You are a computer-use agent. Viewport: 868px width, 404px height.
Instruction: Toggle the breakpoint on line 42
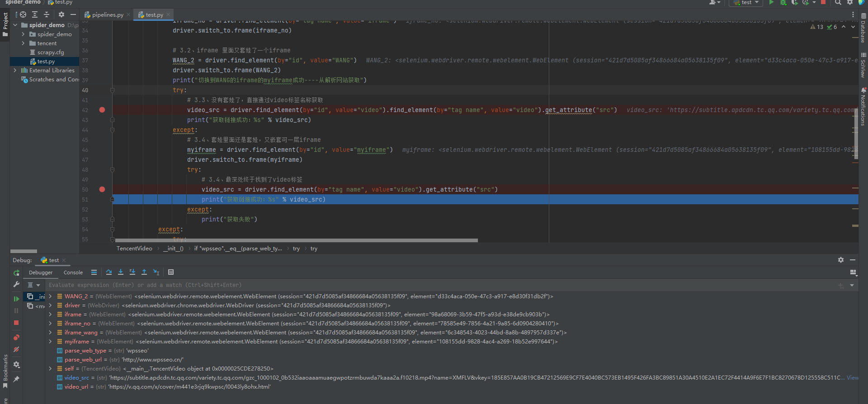[x=102, y=110]
